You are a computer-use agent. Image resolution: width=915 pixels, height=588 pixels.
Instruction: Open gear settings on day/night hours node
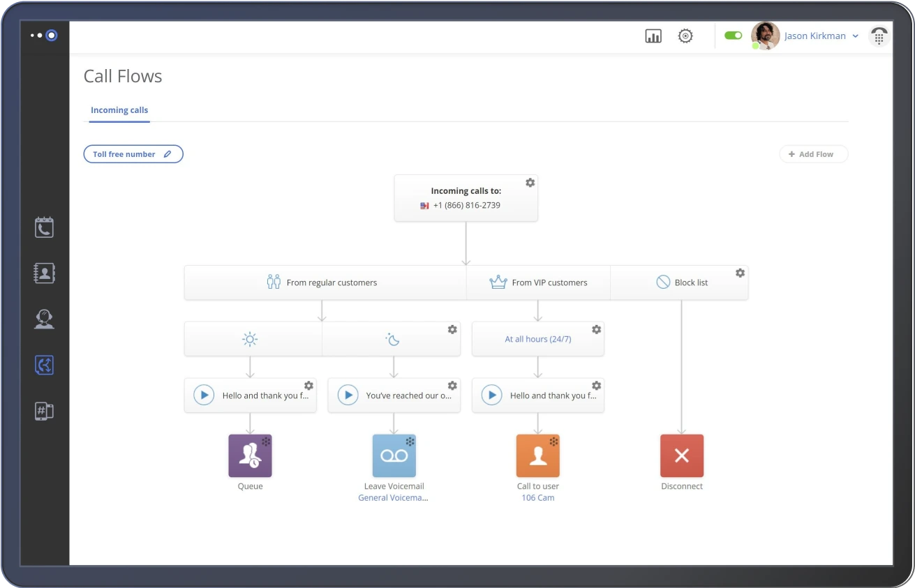point(452,329)
